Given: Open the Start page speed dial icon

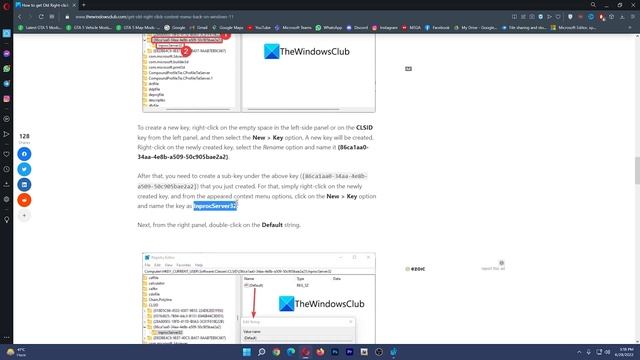Looking at the screenshot, I should [x=52, y=17].
